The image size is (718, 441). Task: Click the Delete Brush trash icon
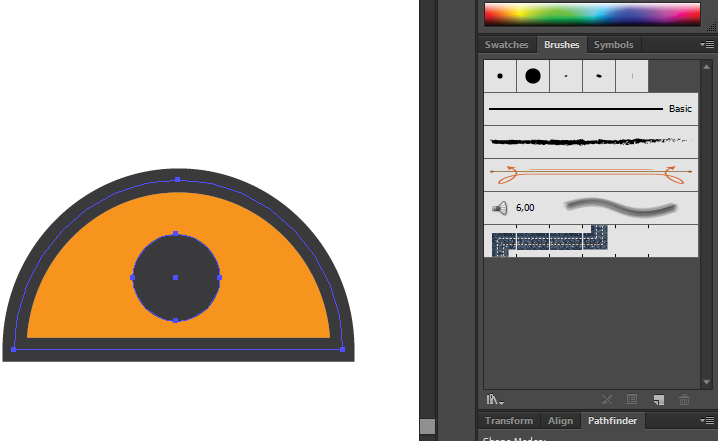685,399
